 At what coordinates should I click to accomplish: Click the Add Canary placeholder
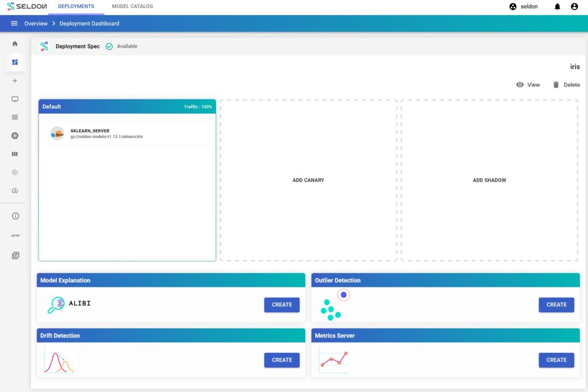[x=308, y=180]
